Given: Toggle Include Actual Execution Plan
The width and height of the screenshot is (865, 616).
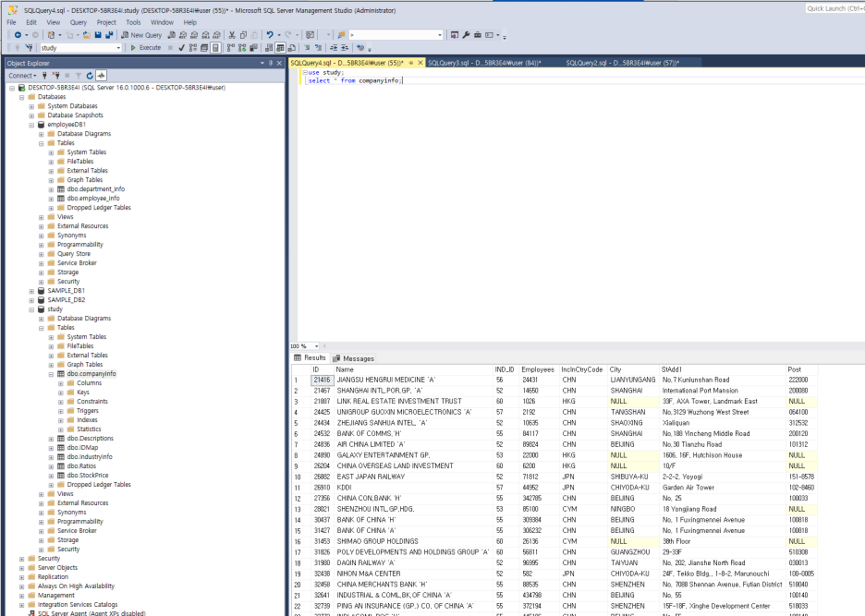Looking at the screenshot, I should point(231,48).
